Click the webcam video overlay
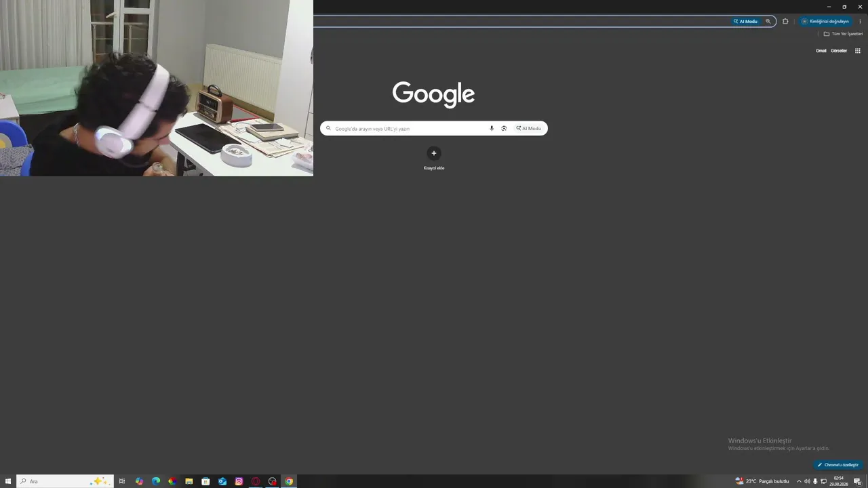 point(157,88)
